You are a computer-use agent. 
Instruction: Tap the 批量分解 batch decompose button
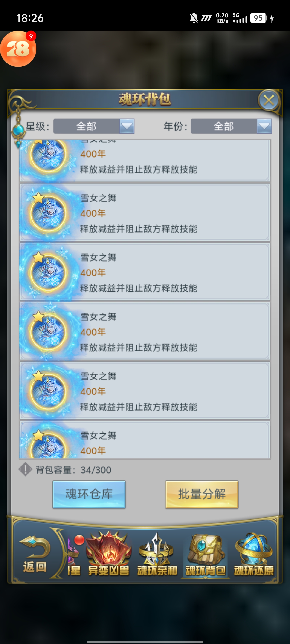[202, 494]
